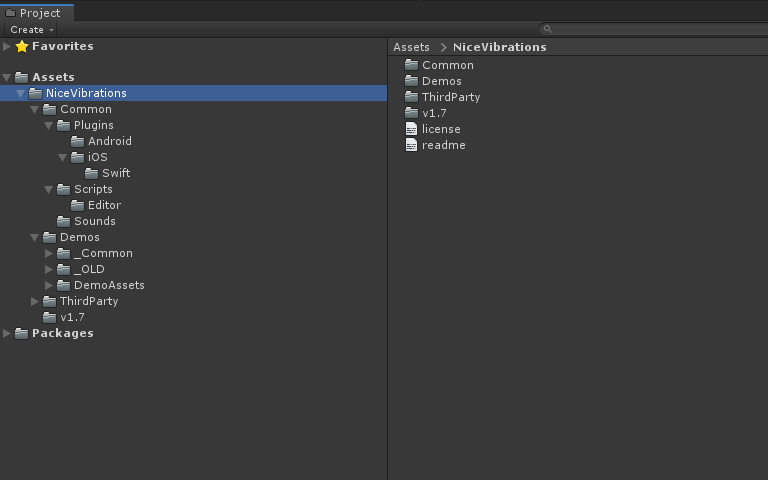Click the ThirdParty folder icon in the right pane
768x480 pixels.
tap(411, 97)
